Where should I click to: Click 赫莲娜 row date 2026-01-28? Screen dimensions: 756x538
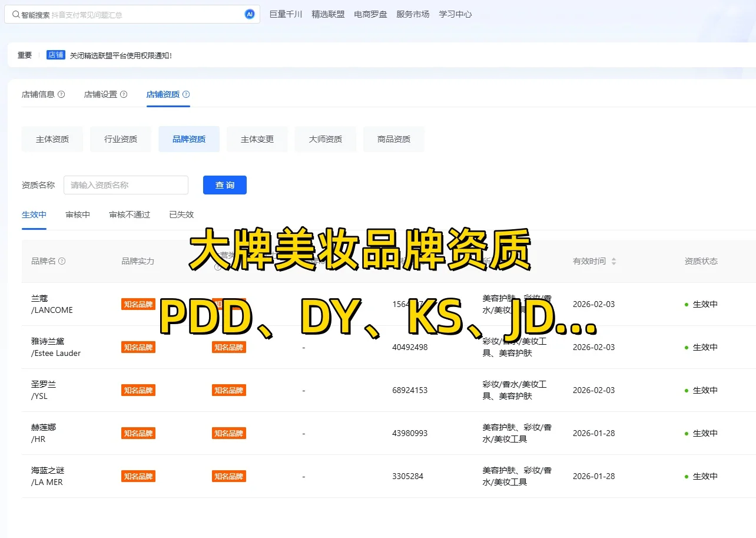(593, 433)
